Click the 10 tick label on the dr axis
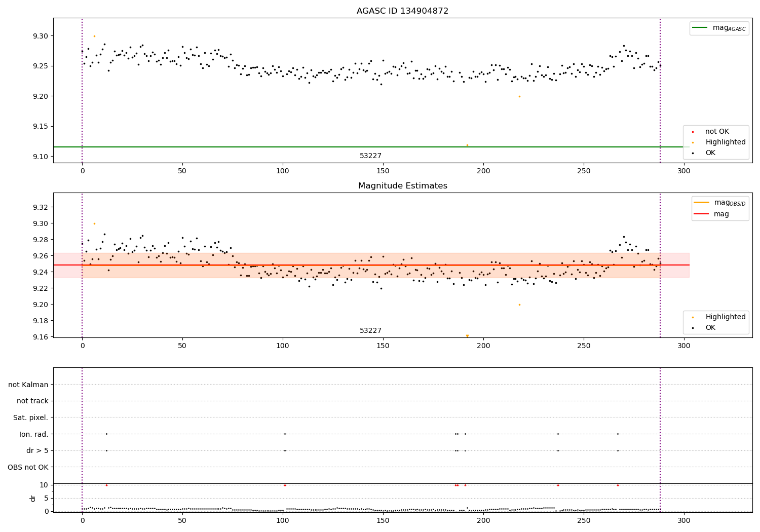760x532 pixels. click(45, 485)
